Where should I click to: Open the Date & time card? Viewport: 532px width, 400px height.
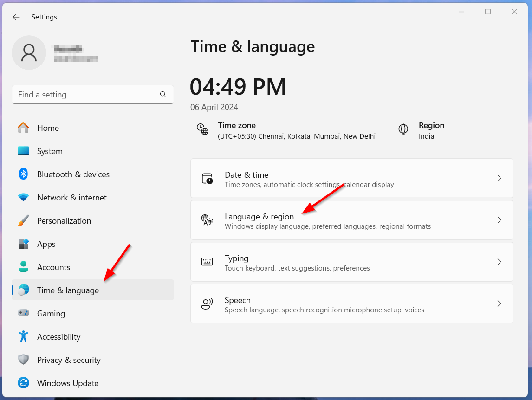(352, 178)
